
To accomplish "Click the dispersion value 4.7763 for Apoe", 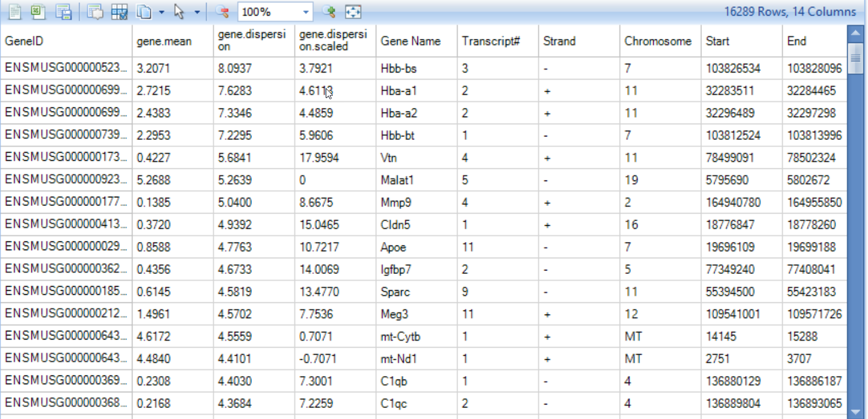I will [235, 247].
